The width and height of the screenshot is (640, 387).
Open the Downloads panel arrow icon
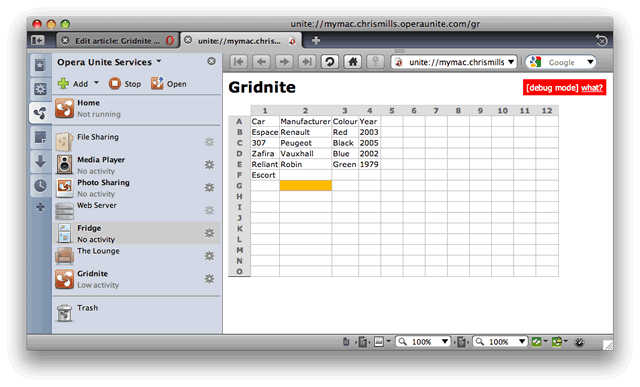(40, 161)
